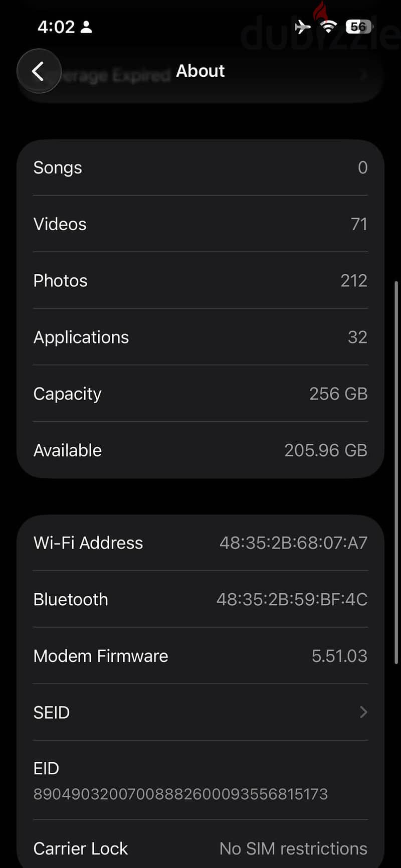This screenshot has height=868, width=401.
Task: Tap the airplane mode status icon
Action: tap(302, 26)
